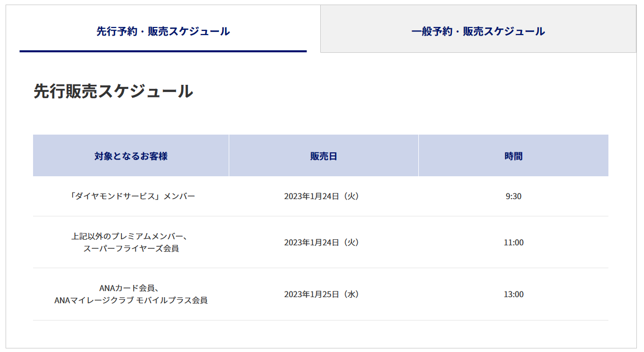Click the 時間 column header
This screenshot has height=352, width=644.
pos(513,156)
